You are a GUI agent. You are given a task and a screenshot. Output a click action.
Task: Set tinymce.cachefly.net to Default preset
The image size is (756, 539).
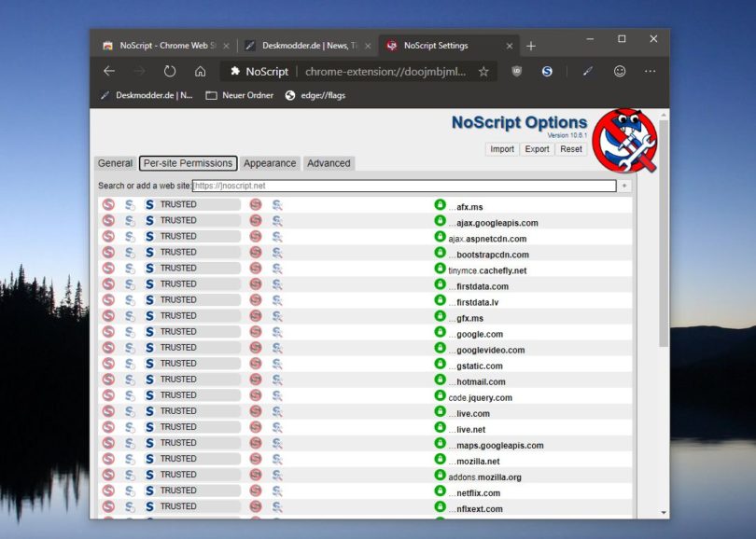tap(108, 269)
